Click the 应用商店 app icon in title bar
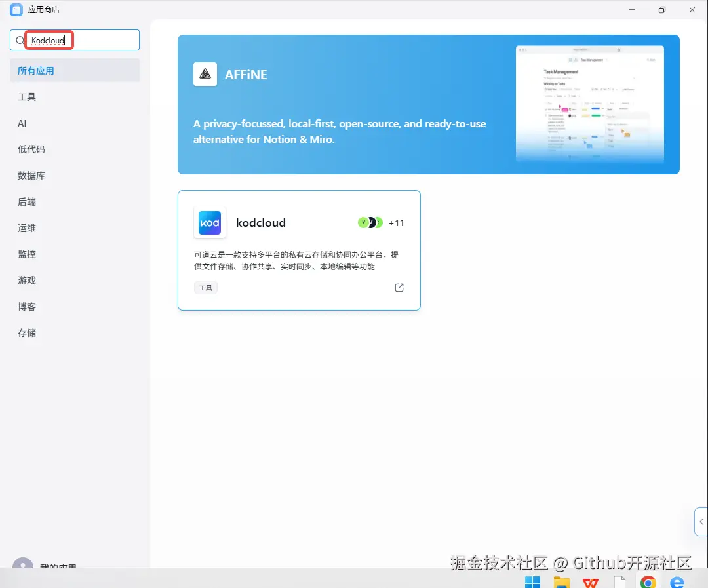 click(x=16, y=9)
